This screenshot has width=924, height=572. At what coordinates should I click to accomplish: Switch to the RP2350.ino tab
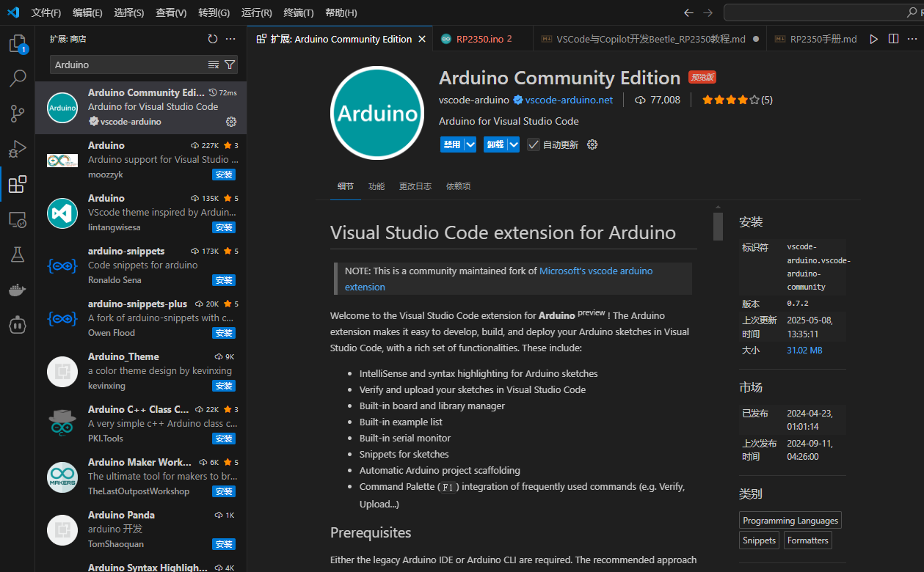click(x=482, y=39)
